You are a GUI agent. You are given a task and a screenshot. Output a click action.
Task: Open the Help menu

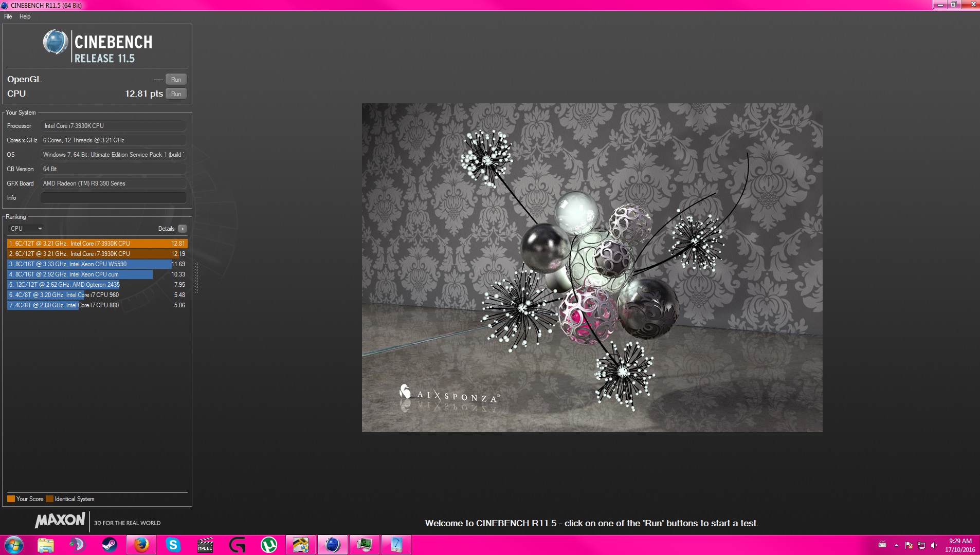coord(25,16)
